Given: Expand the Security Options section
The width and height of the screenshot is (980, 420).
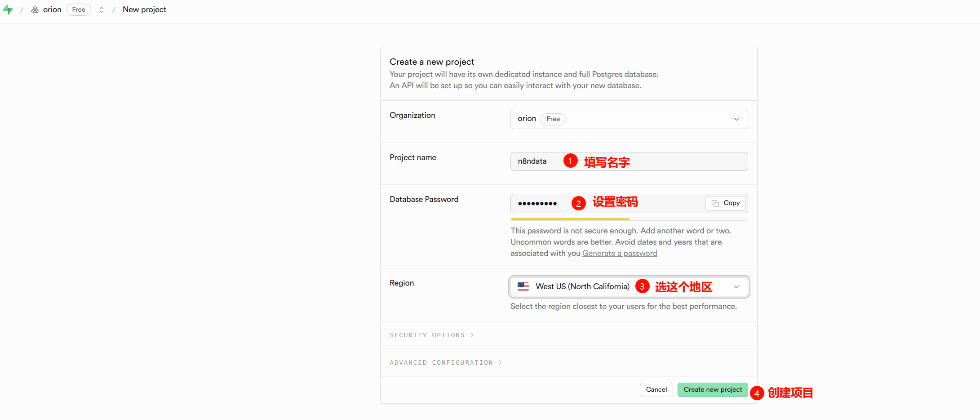Looking at the screenshot, I should click(427, 335).
